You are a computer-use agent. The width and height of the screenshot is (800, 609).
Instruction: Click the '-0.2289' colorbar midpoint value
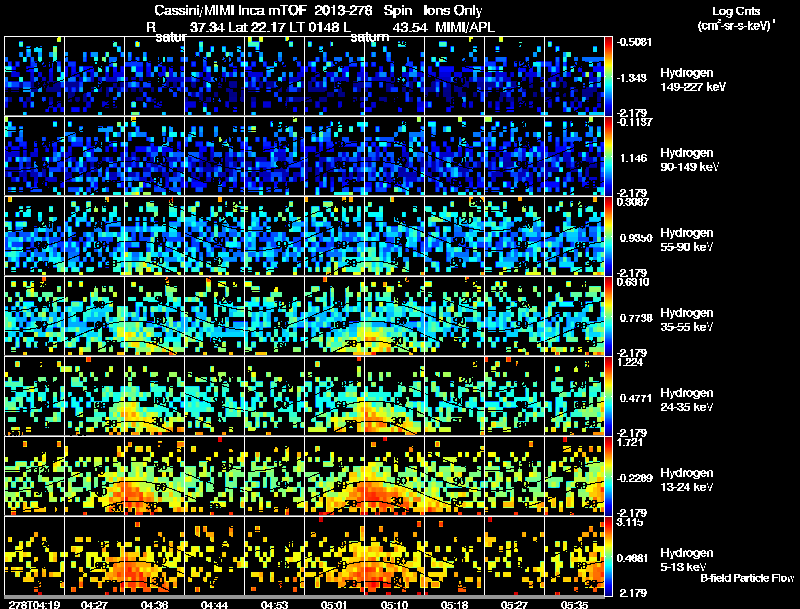click(x=634, y=478)
